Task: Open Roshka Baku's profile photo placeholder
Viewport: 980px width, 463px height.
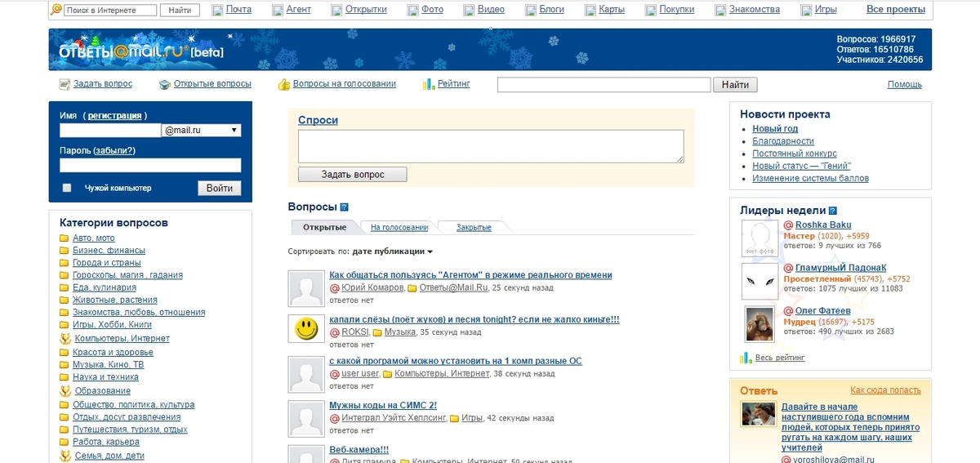Action: coord(759,238)
